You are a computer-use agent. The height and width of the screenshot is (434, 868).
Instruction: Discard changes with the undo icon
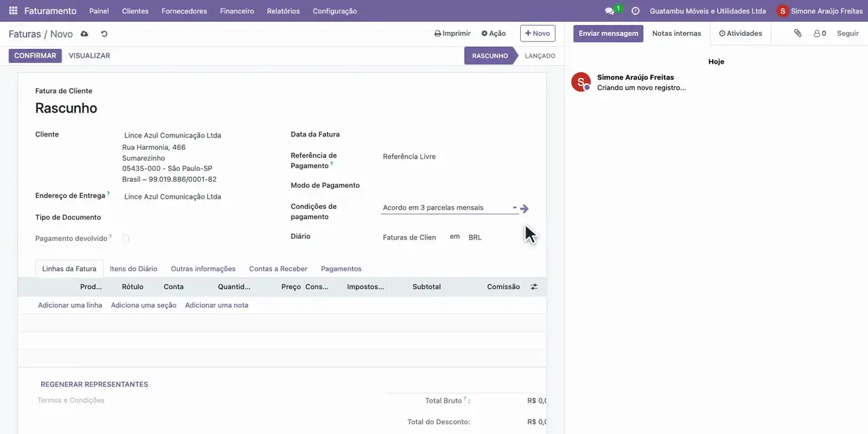[104, 34]
